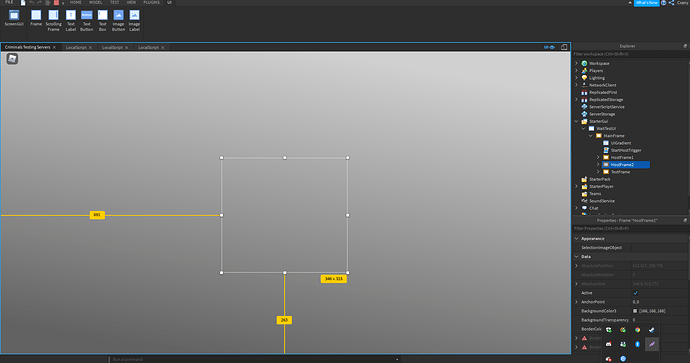Collapse the MainFrame node
The image size is (690, 363).
tap(591, 136)
